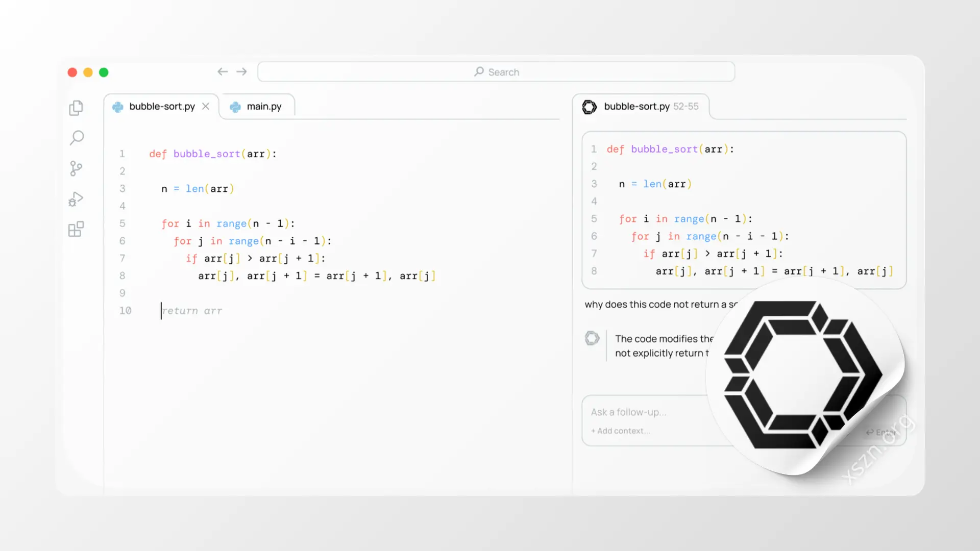Open the Explorer files icon in sidebar
The width and height of the screenshot is (980, 551).
(76, 108)
